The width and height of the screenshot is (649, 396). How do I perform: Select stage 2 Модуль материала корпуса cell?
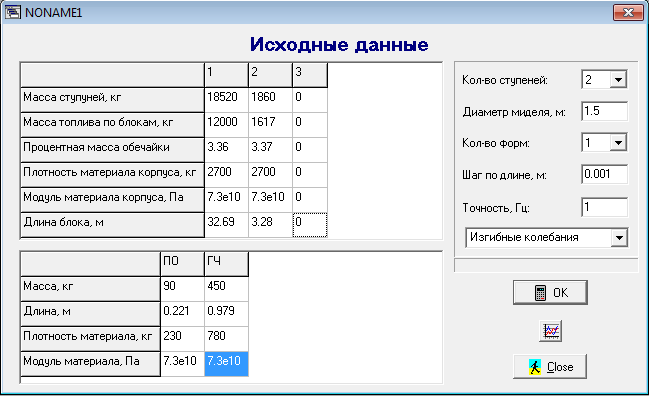pos(270,199)
